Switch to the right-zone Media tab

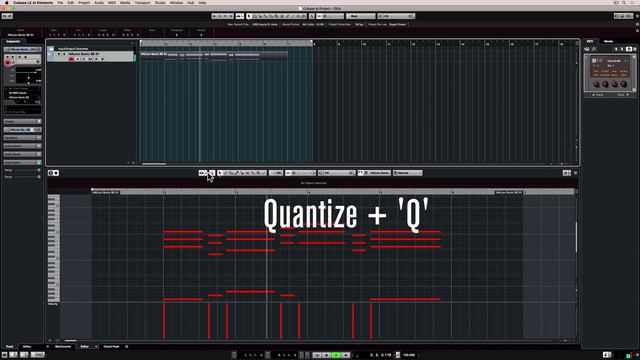coord(608,41)
